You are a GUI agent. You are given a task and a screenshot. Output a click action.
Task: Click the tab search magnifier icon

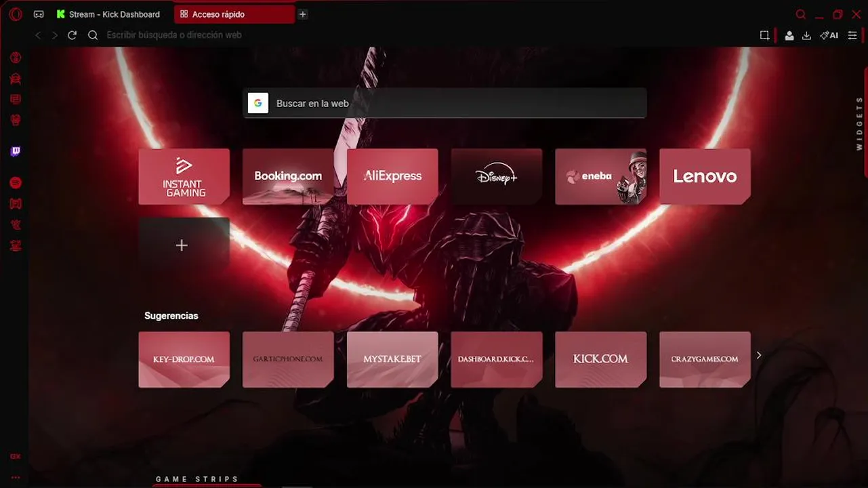pos(801,14)
